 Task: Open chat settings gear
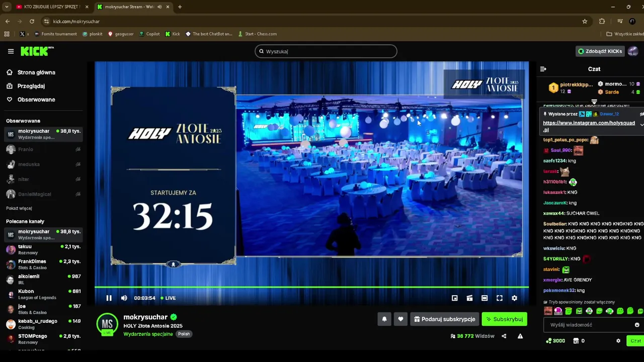[618, 341]
